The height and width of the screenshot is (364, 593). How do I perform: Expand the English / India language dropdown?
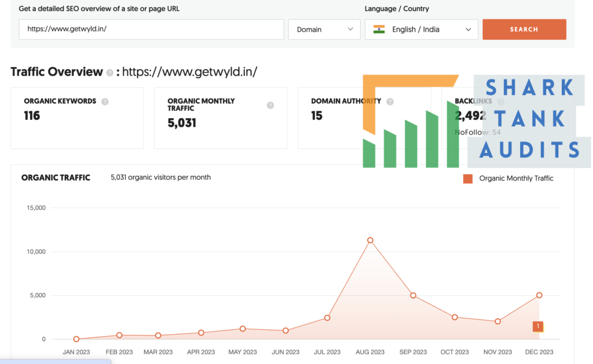pos(422,30)
